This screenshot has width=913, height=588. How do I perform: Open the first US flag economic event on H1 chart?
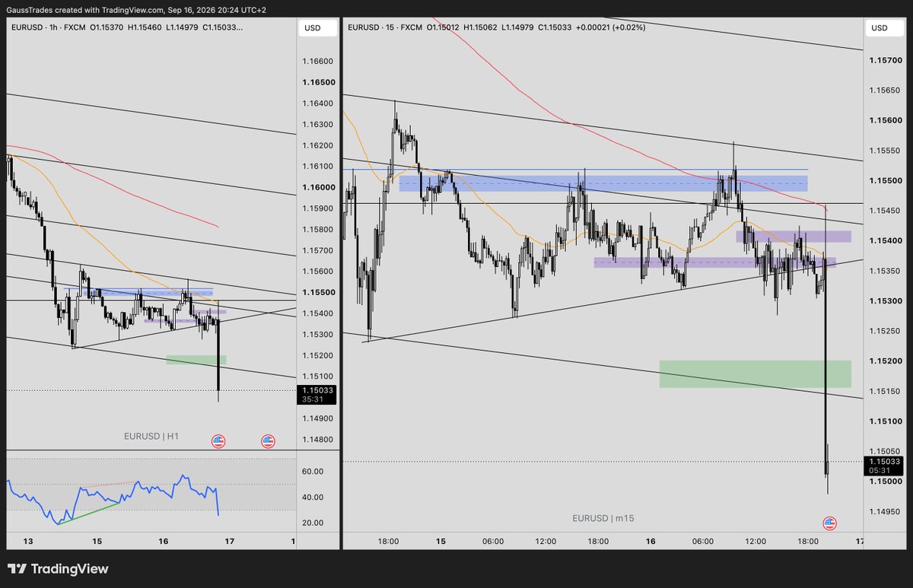coord(218,440)
